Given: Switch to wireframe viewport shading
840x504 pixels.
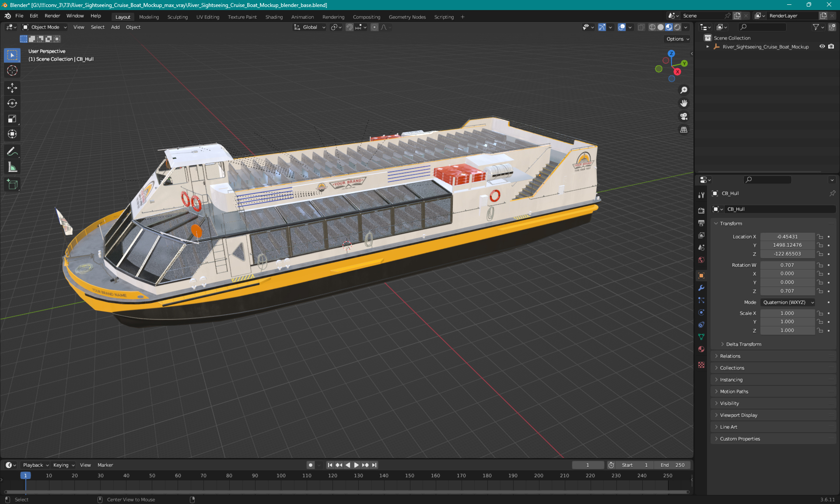Looking at the screenshot, I should coord(652,27).
